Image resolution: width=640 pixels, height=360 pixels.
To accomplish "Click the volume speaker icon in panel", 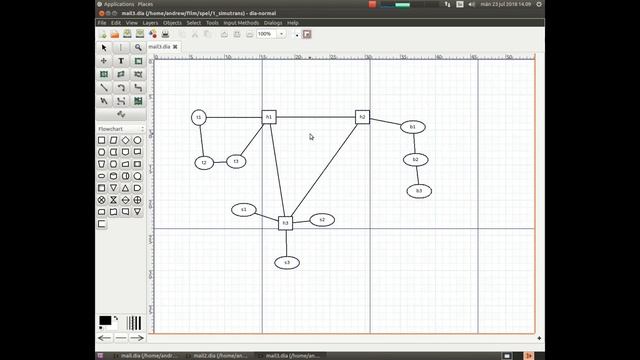I will 471,4.
